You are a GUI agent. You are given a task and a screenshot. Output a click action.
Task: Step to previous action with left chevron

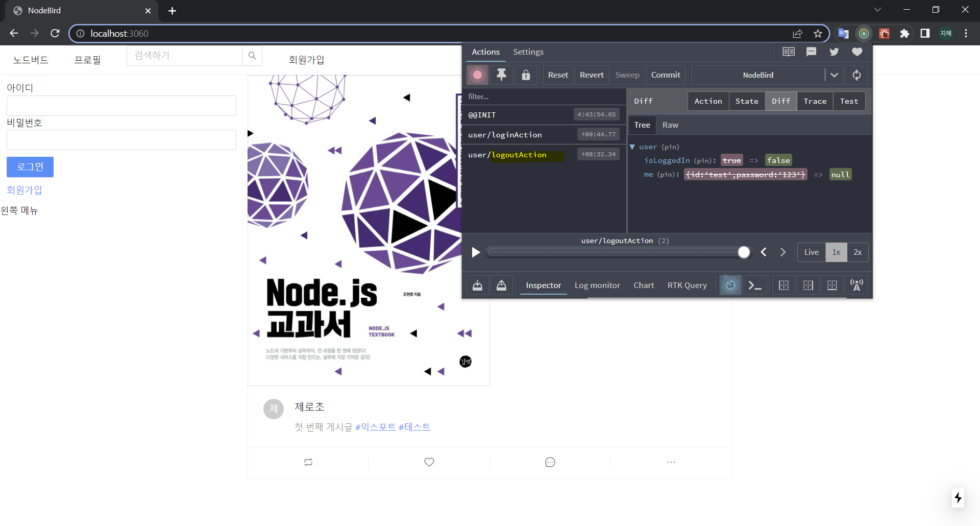pyautogui.click(x=764, y=252)
